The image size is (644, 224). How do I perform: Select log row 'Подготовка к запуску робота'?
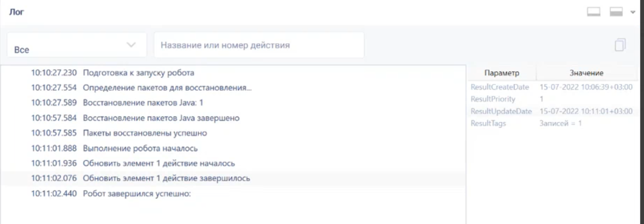pos(233,73)
